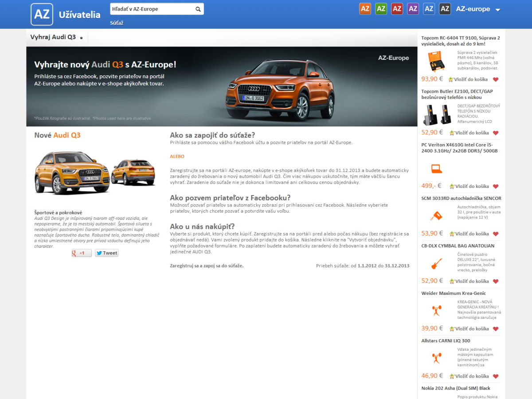This screenshot has height=399, width=532.
Task: Favorite the 93,90 € product heart
Action: (496, 80)
